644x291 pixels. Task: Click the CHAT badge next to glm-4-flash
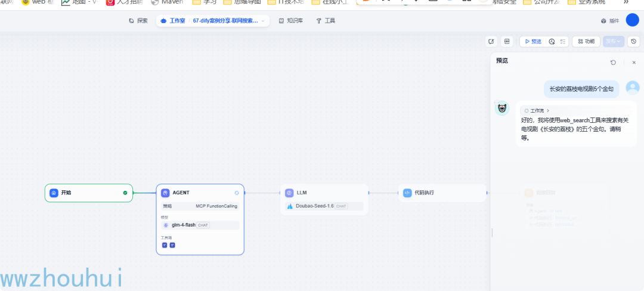pyautogui.click(x=203, y=225)
